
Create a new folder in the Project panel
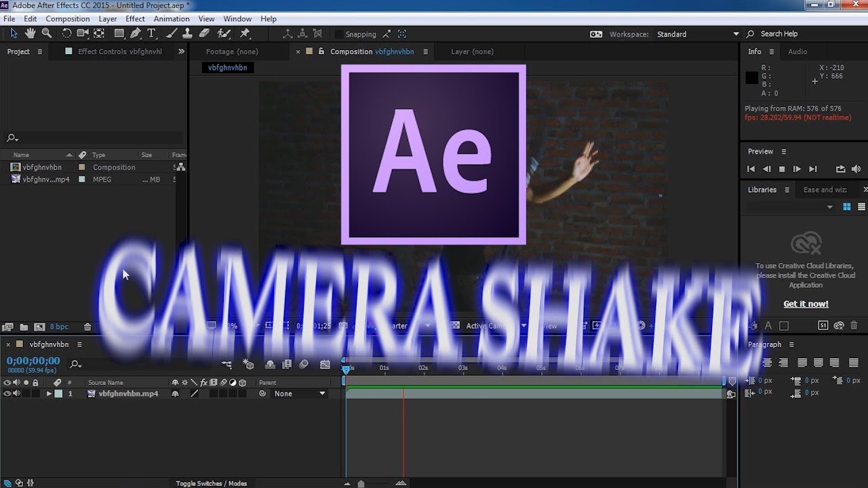pos(24,327)
